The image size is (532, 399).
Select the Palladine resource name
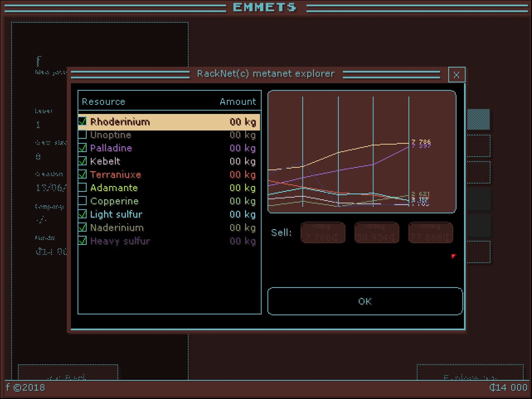tap(111, 148)
